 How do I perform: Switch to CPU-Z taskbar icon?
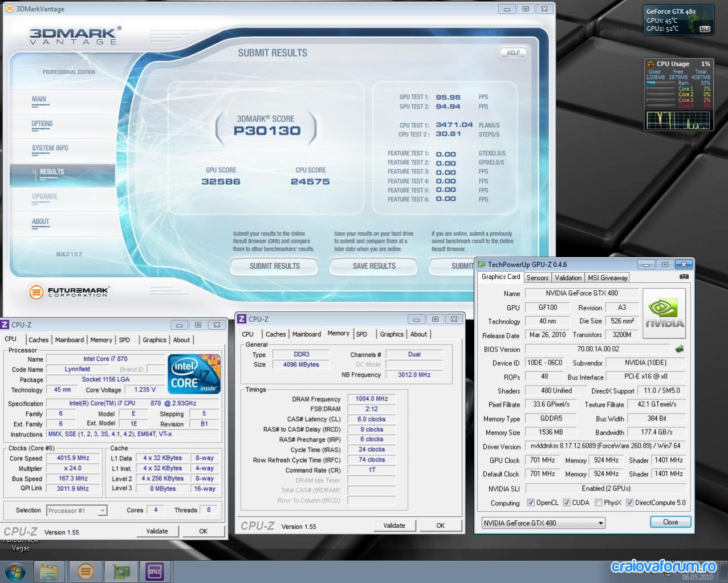(x=155, y=571)
